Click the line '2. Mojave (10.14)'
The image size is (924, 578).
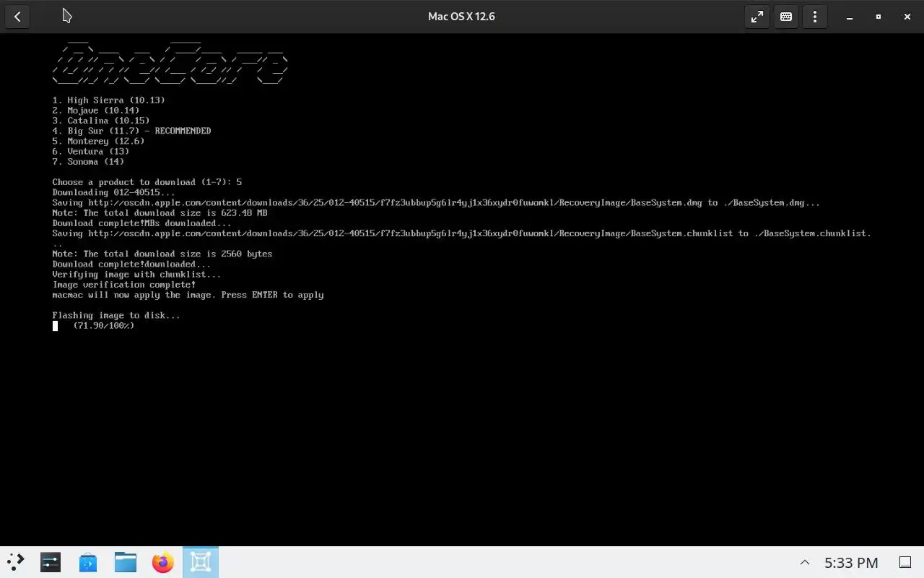pyautogui.click(x=96, y=111)
